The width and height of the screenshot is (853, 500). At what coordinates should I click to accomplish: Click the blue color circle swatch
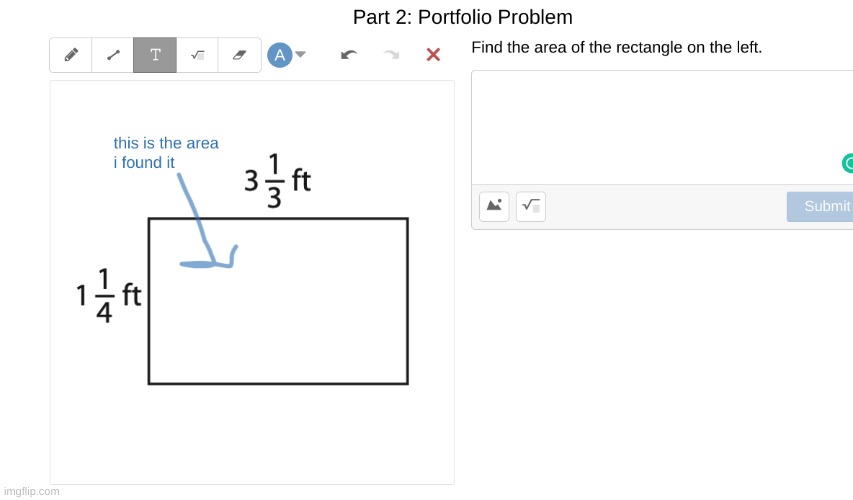coord(279,55)
